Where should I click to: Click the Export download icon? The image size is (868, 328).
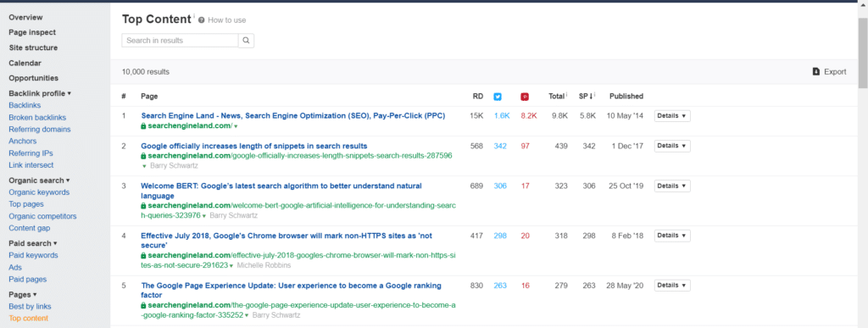coord(816,71)
